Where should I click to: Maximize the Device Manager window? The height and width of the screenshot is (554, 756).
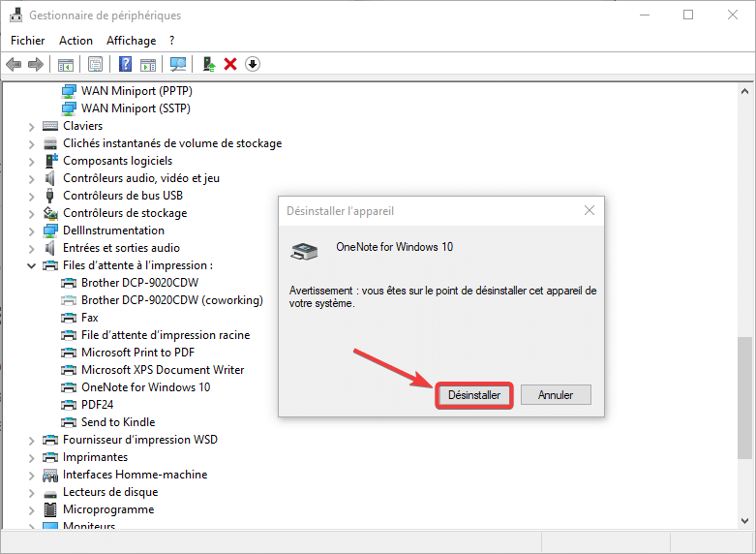tap(688, 15)
